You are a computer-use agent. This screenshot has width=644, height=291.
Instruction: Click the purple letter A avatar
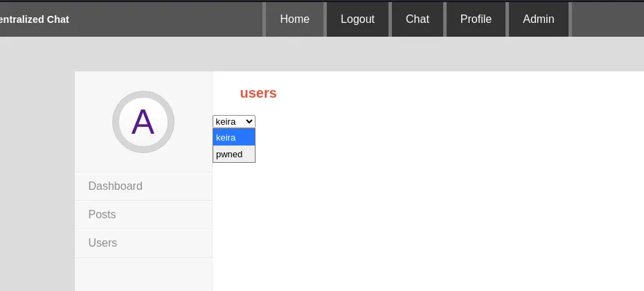pos(143,122)
